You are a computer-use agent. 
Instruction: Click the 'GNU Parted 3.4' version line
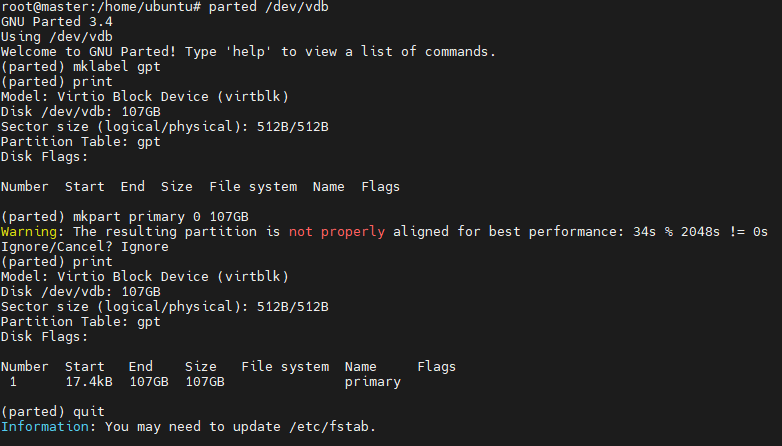click(57, 22)
